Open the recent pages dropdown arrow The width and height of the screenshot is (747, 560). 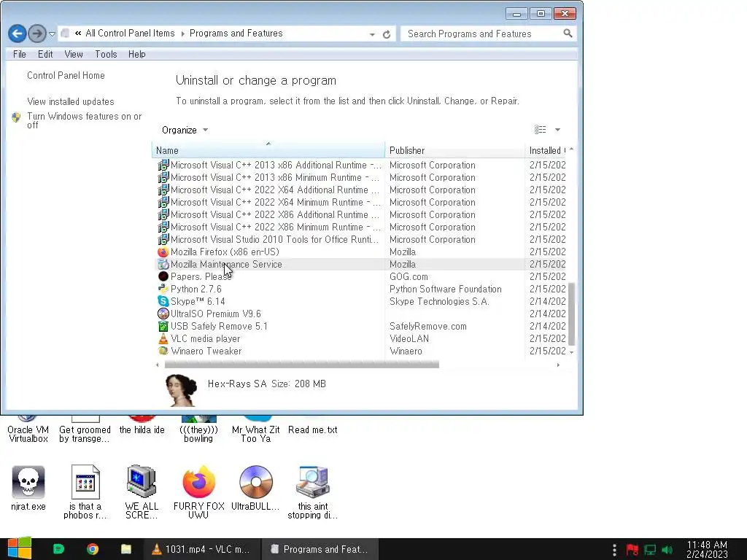[52, 34]
